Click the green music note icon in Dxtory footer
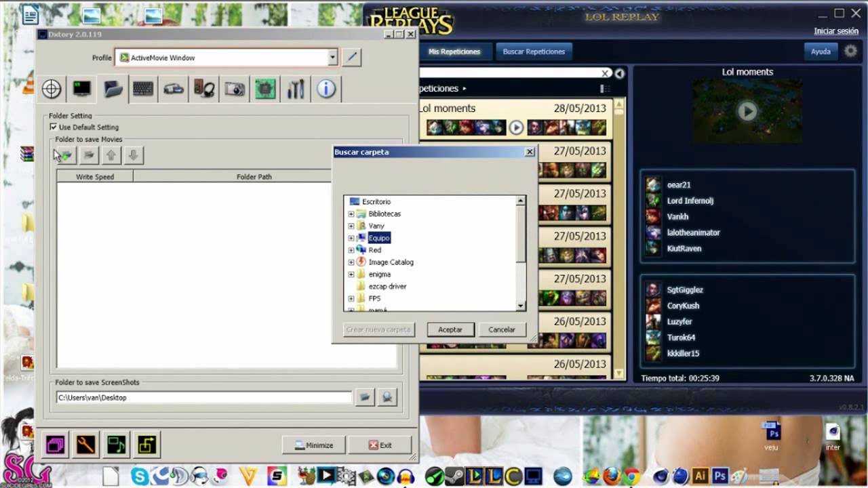Viewport: 868px width, 488px height. coord(117,445)
